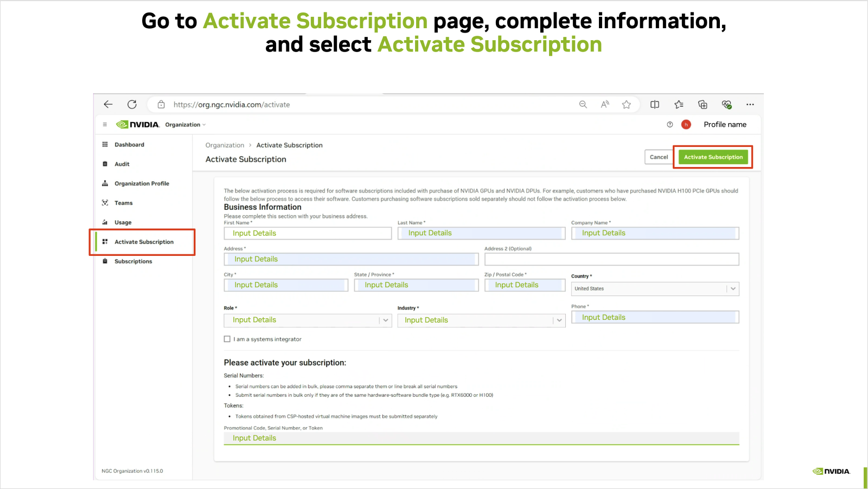Click the NVIDIA logo

click(138, 125)
